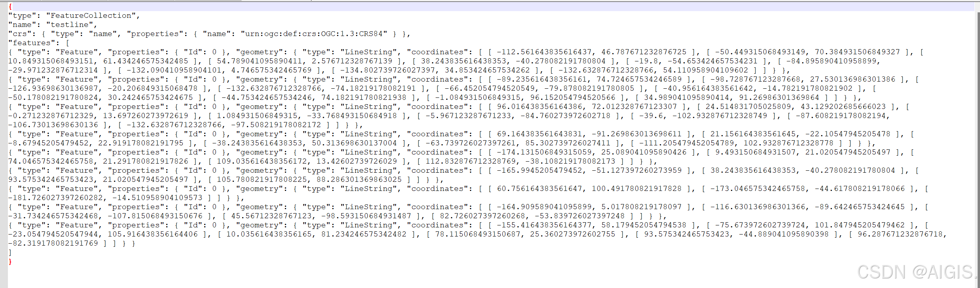Click the short value -19.8
This screenshot has height=288, width=980.
point(646,61)
